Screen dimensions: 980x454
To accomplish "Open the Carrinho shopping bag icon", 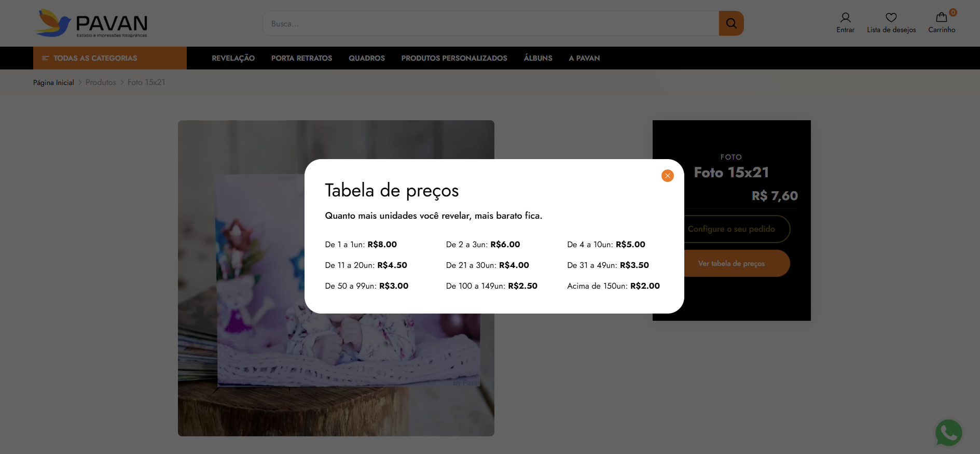I will click(x=941, y=18).
